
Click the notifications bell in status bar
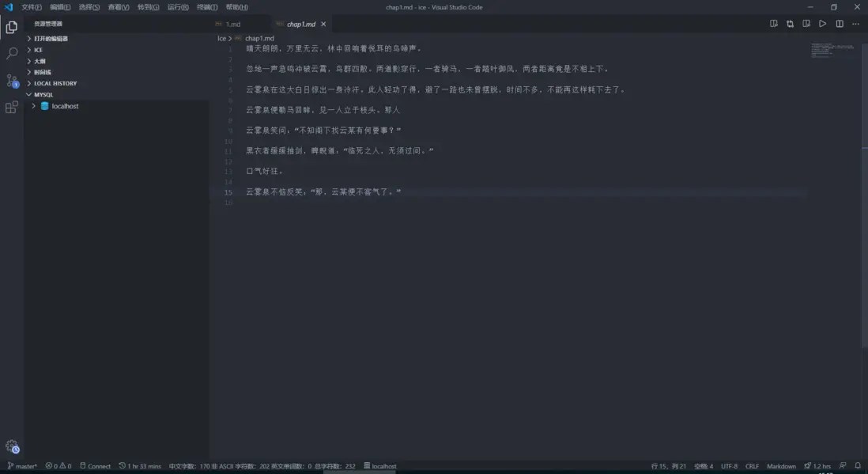[858, 465]
